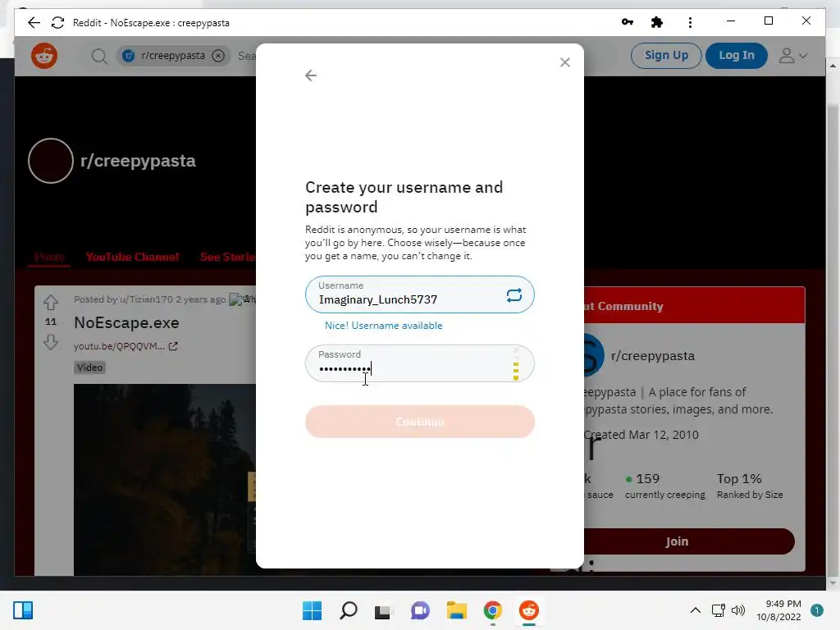Show hidden system tray icons
The width and height of the screenshot is (840, 630).
click(696, 610)
